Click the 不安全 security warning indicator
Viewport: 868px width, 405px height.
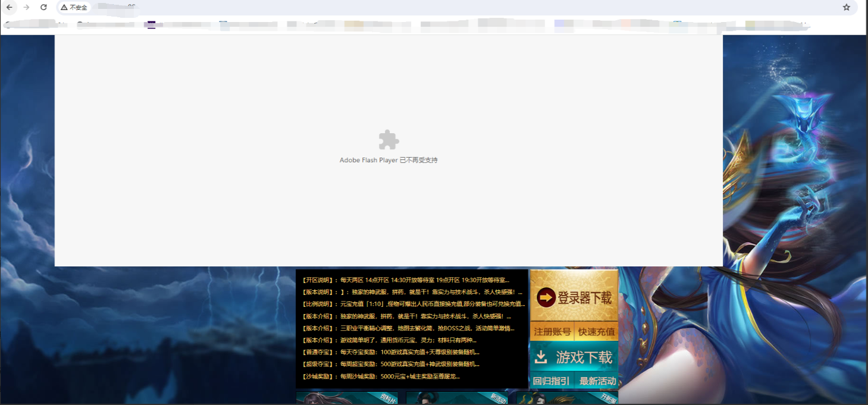click(x=74, y=7)
